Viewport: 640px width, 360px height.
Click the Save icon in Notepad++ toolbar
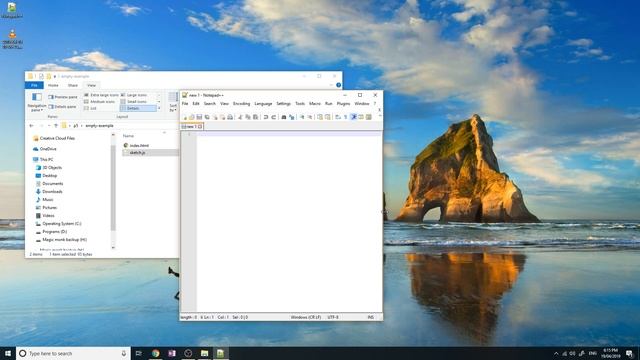click(x=199, y=117)
